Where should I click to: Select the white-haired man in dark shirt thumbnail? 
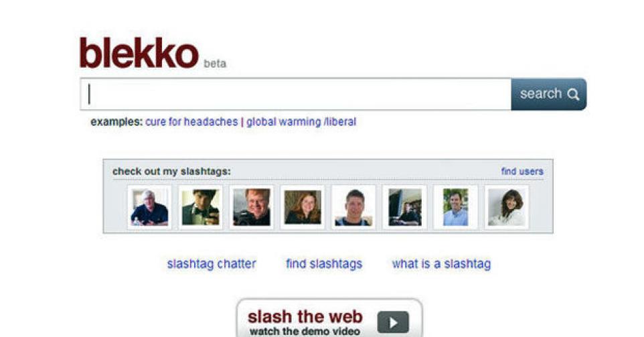[x=149, y=207]
